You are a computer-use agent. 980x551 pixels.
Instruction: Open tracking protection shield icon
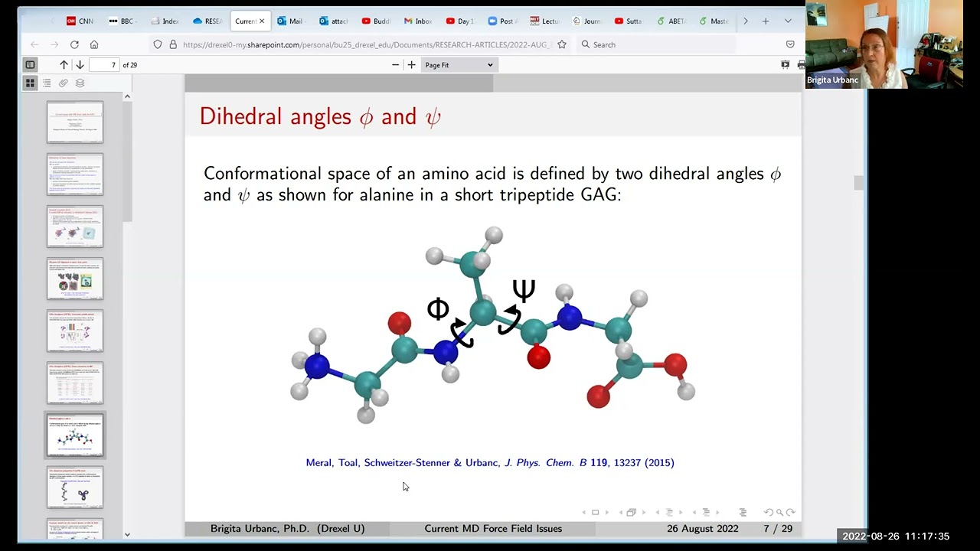158,44
